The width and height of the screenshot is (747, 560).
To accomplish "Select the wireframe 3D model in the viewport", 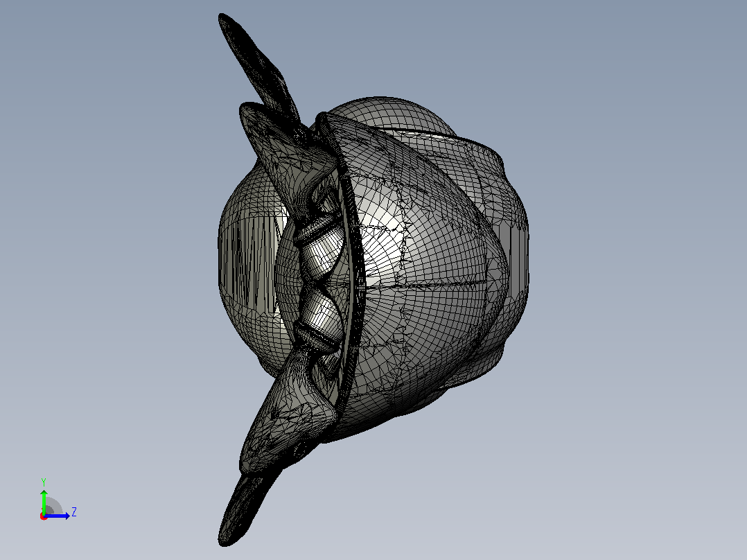I will [373, 280].
